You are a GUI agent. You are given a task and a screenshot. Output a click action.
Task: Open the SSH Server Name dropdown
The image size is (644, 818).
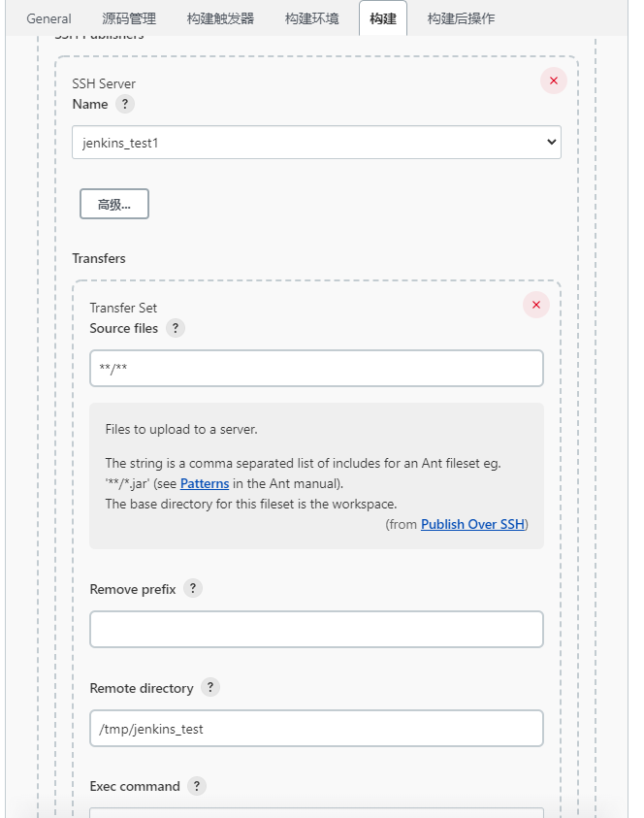point(316,143)
